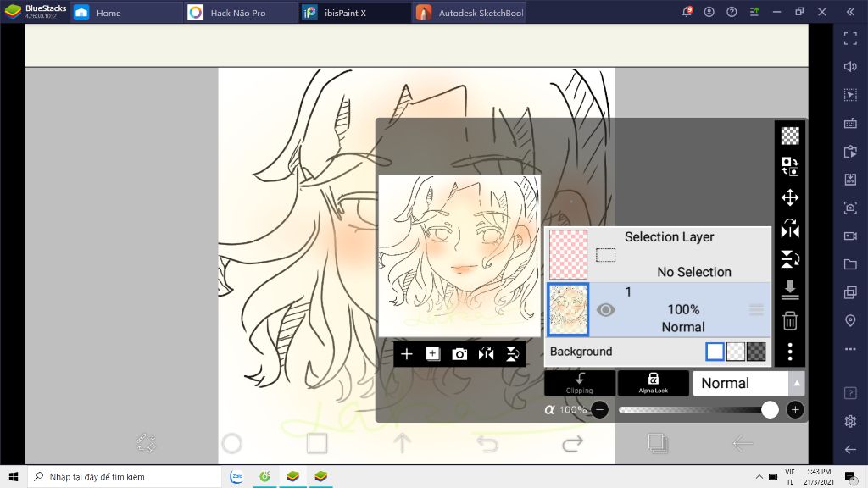Screen dimensions: 868x488
Task: Invert layer vertically using side panel icon
Action: 790,259
